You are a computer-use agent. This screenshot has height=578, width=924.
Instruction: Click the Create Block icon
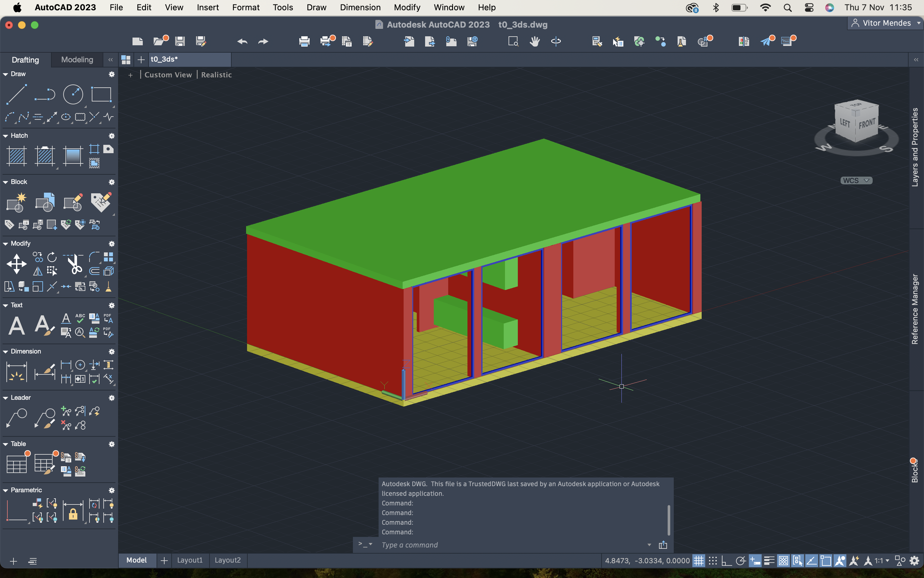[16, 202]
